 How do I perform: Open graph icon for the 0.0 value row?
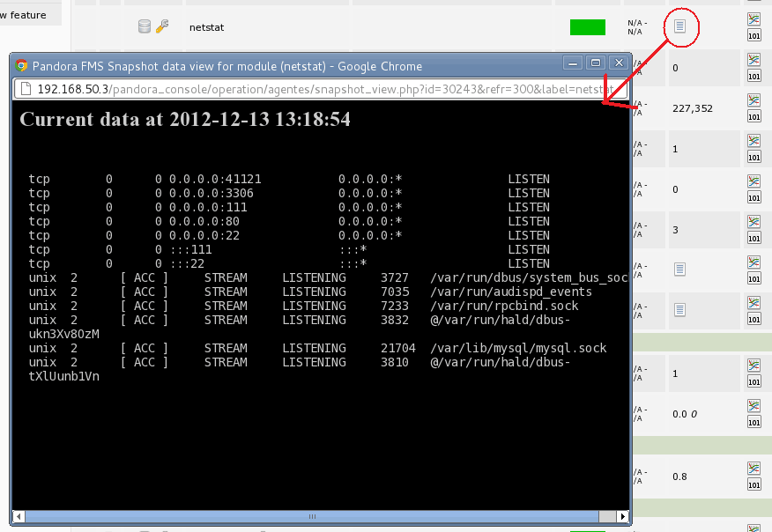click(753, 406)
